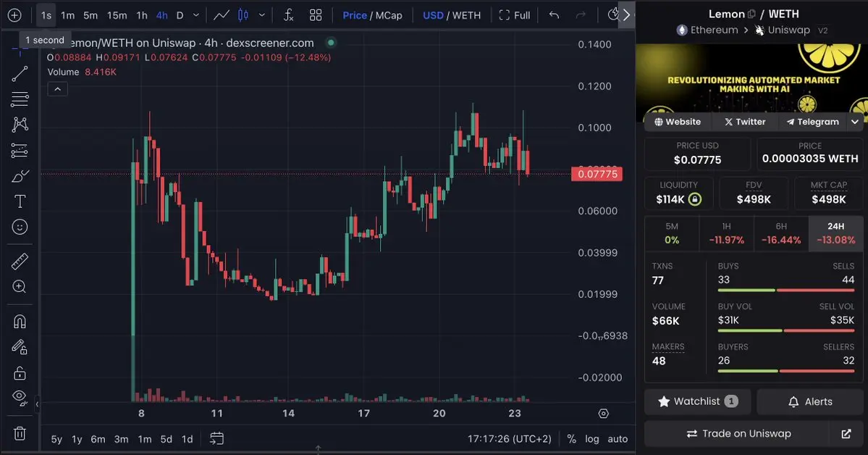Collapse the indicator legend chevron
Screen dimensions: 868x455
[58, 89]
